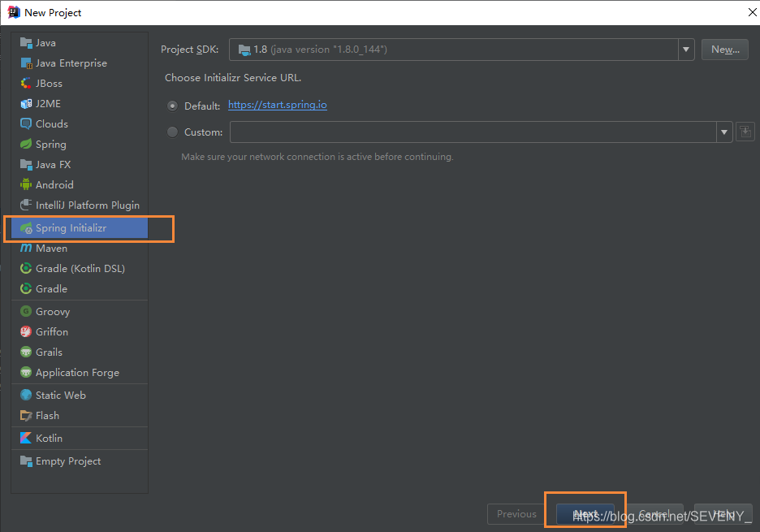Select the 'Java Enterprise' label
This screenshot has width=760, height=532.
click(71, 63)
